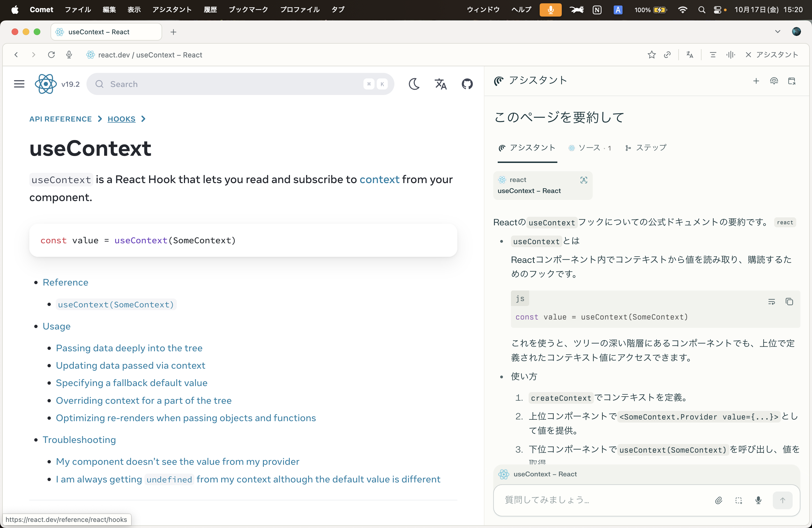
Task: Toggle the React sidebar hamburger menu
Action: [19, 84]
